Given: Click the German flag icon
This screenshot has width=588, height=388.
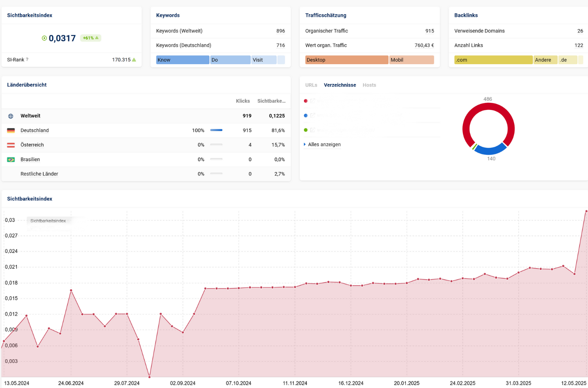Looking at the screenshot, I should point(11,130).
